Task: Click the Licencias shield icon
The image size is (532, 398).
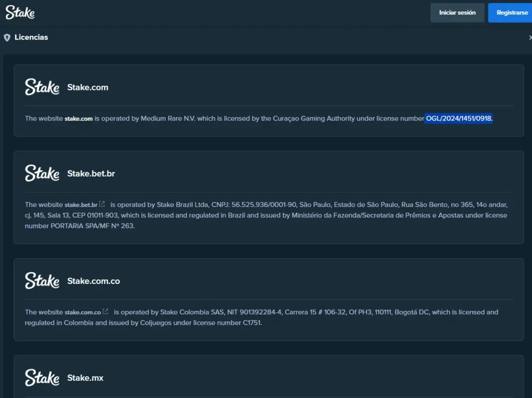Action: [7, 38]
